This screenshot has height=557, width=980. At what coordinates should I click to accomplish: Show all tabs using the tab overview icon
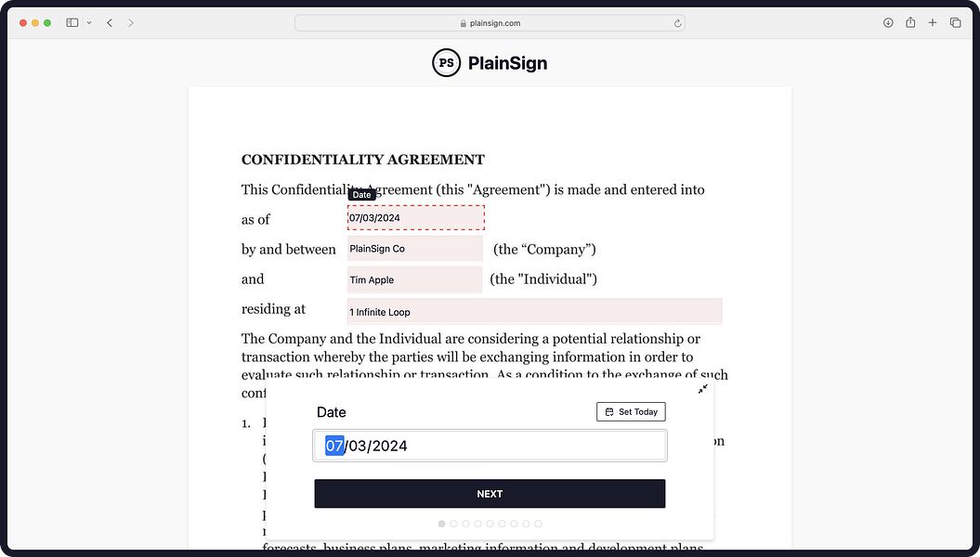pyautogui.click(x=955, y=22)
